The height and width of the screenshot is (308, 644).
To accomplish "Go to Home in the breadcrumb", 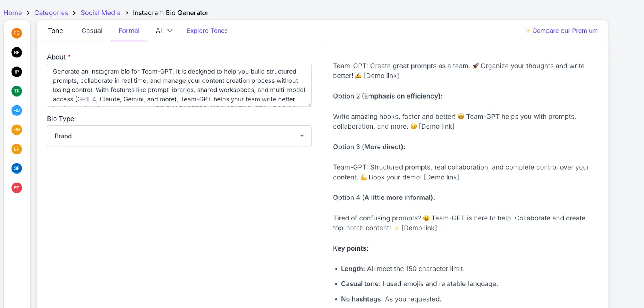I will point(12,13).
